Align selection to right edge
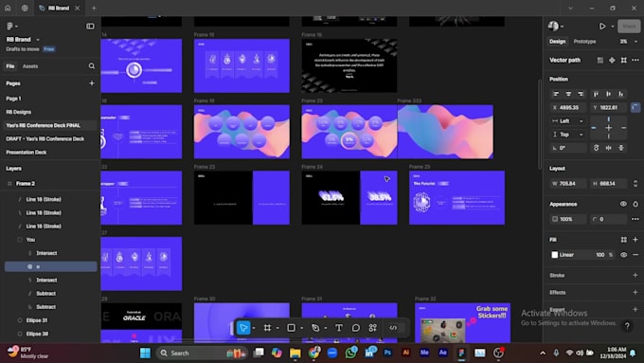This screenshot has width=644, height=363. coord(581,94)
